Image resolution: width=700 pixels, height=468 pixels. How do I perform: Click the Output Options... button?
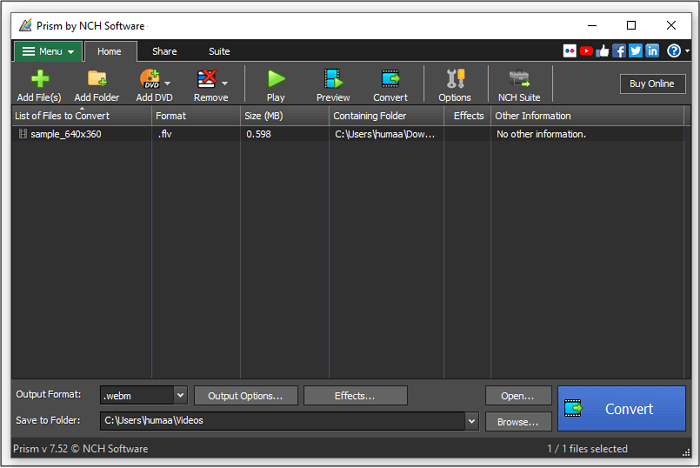[x=246, y=395]
